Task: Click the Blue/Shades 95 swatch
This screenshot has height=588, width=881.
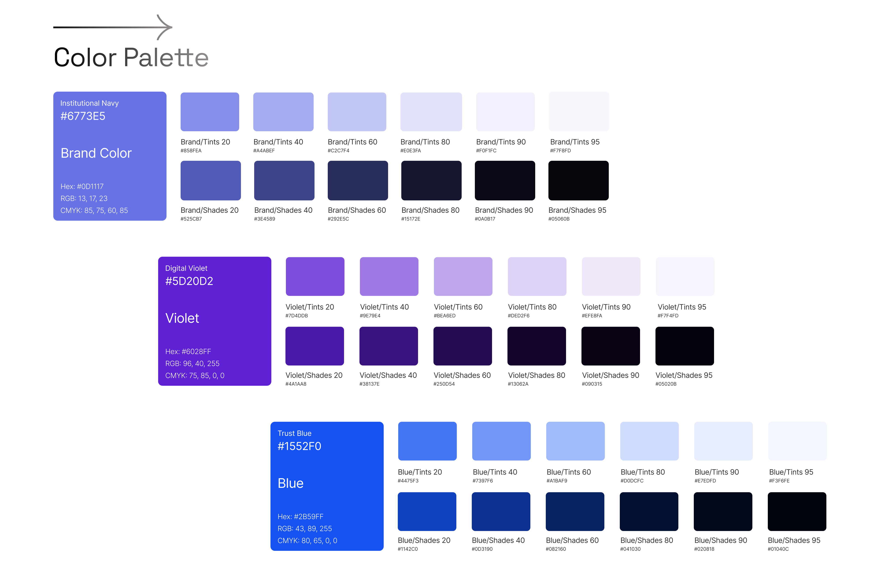Action: click(x=797, y=512)
